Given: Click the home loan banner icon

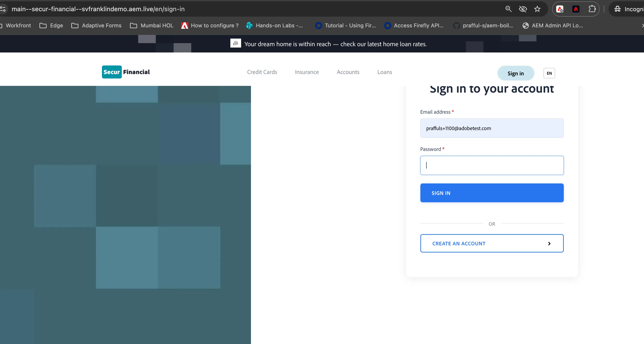Looking at the screenshot, I should [x=236, y=43].
